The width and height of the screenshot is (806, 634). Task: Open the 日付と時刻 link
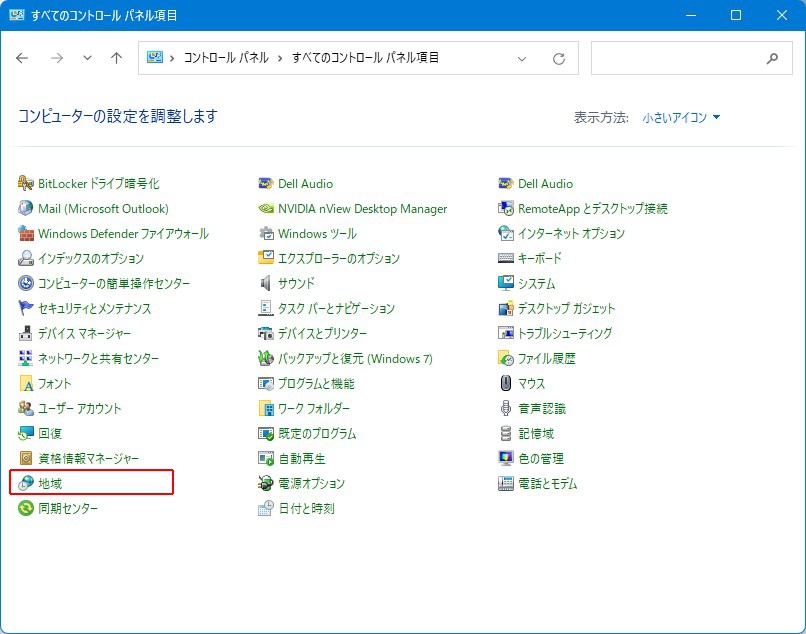(306, 509)
